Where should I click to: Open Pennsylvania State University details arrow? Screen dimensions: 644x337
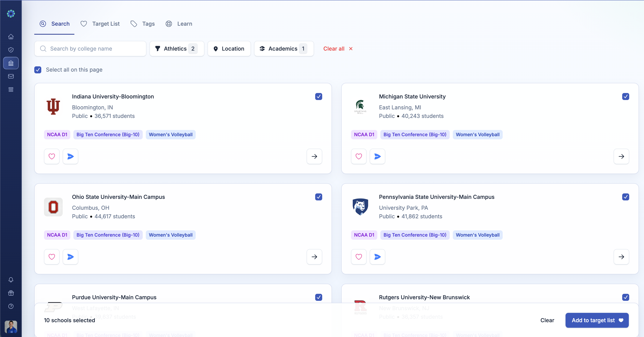point(621,257)
